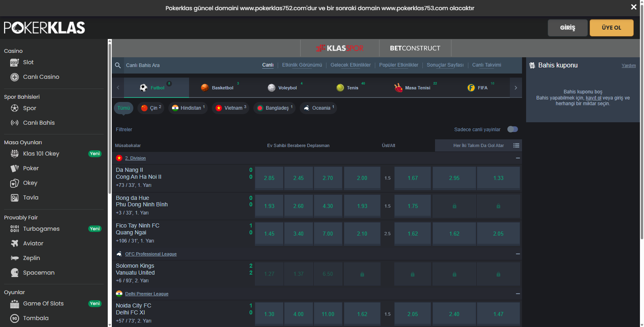Open the Okey tile icon
This screenshot has width=644, height=327.
[15, 183]
